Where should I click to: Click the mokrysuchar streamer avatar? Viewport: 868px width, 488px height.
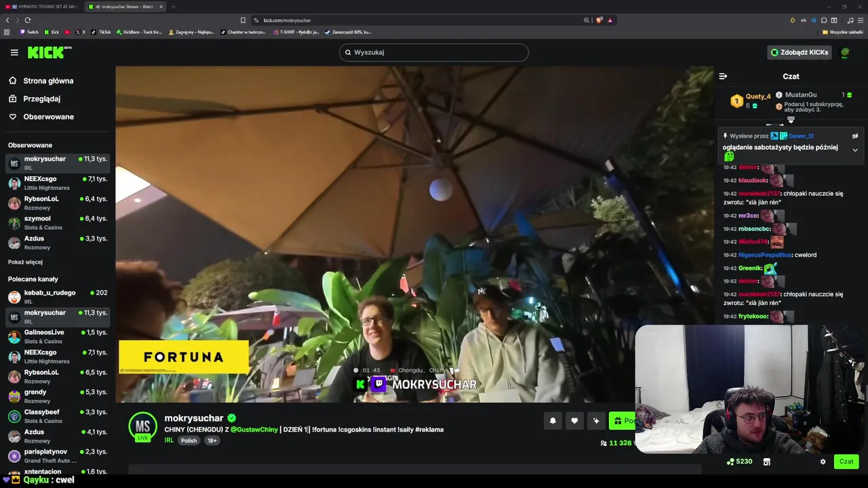click(x=143, y=427)
